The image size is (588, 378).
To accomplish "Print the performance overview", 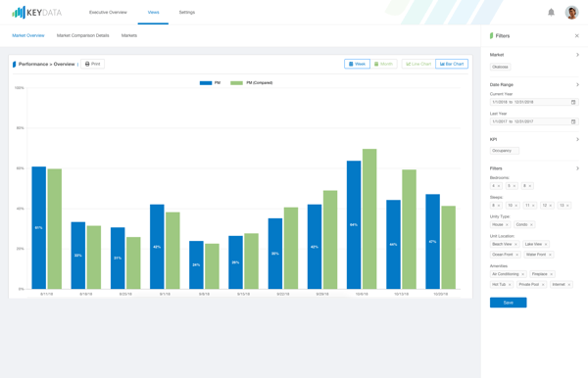I will click(x=93, y=64).
